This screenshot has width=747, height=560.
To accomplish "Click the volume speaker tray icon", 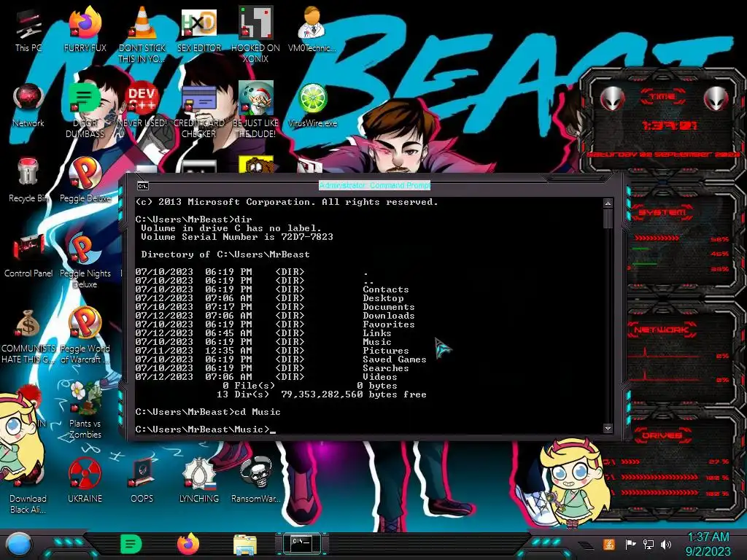I will (x=666, y=545).
